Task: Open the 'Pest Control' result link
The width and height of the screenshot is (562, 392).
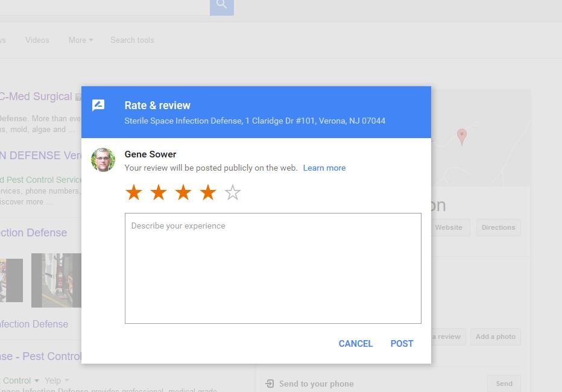Action: tap(40, 356)
